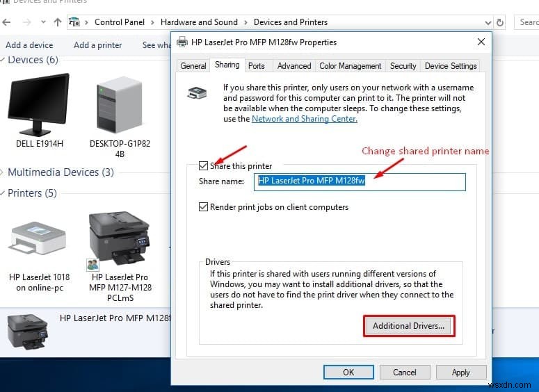Go back in Devices and Printers window
This screenshot has height=392, width=539.
pos(6,22)
